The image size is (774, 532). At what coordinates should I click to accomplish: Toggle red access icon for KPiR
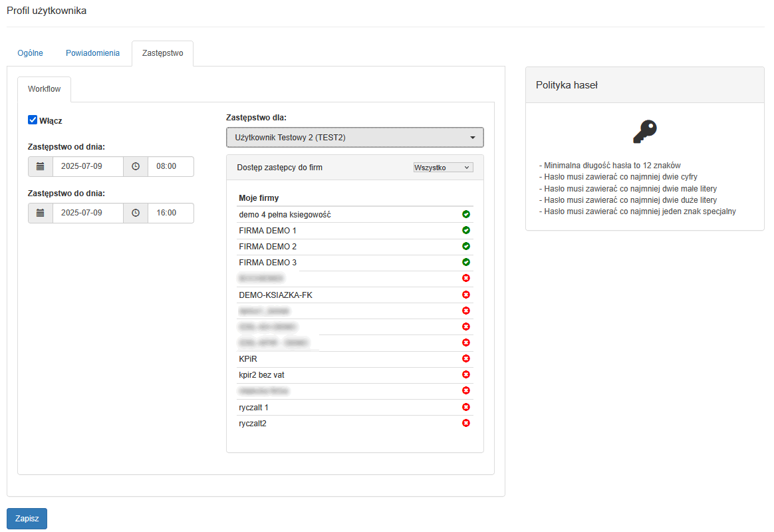click(466, 358)
